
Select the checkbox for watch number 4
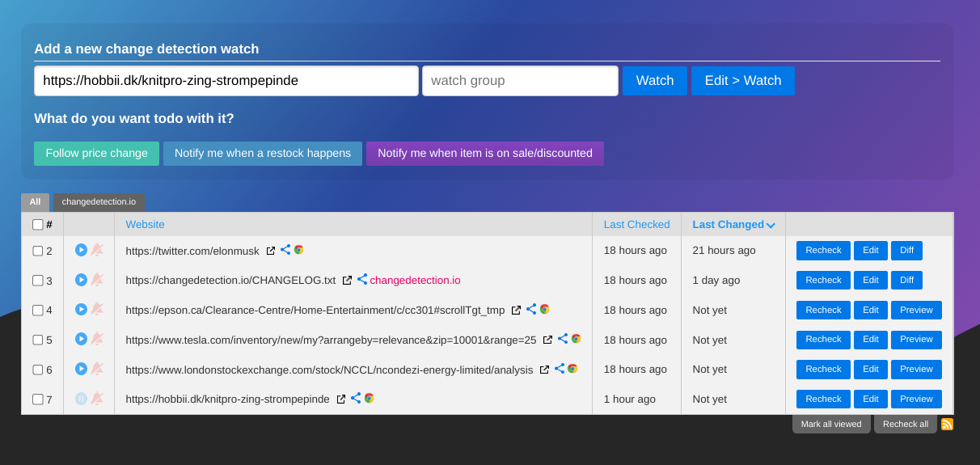(x=38, y=310)
